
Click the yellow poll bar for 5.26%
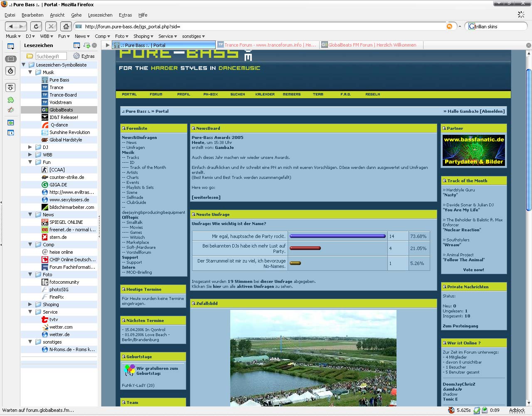click(295, 263)
